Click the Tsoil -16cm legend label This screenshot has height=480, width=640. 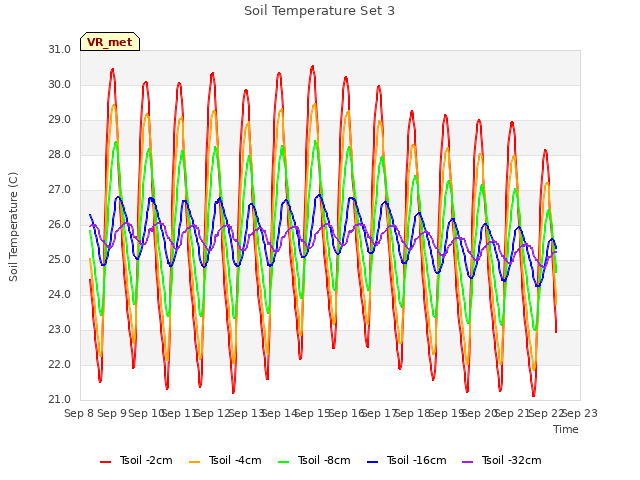click(416, 460)
